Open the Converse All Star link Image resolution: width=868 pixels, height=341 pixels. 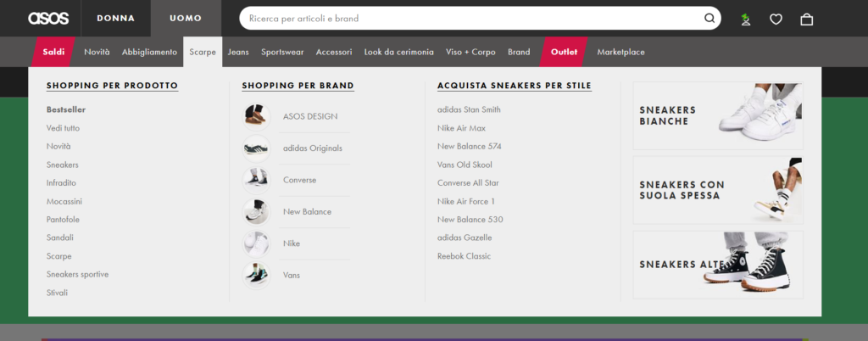(468, 182)
